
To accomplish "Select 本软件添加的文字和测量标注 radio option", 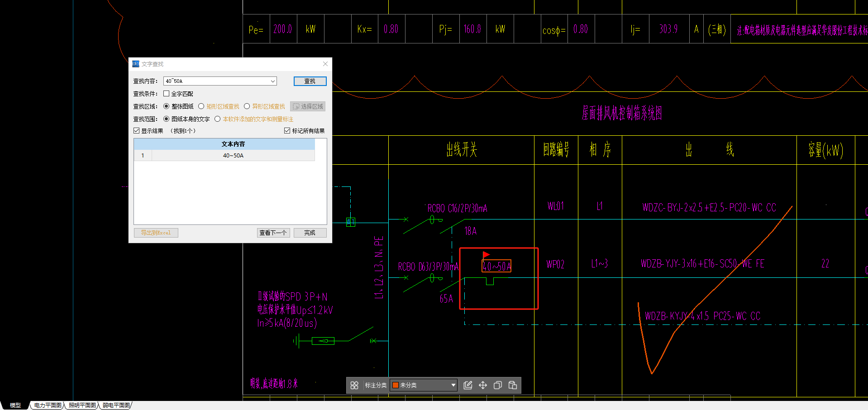I will pos(218,119).
